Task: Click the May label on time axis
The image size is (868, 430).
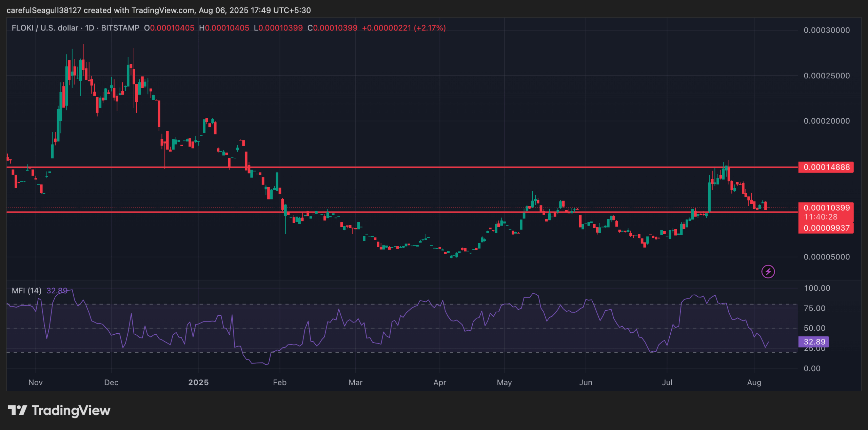Action: 504,383
